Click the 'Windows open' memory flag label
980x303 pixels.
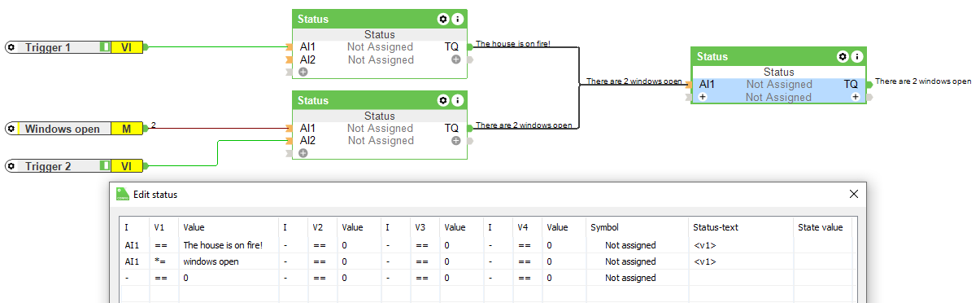point(63,129)
